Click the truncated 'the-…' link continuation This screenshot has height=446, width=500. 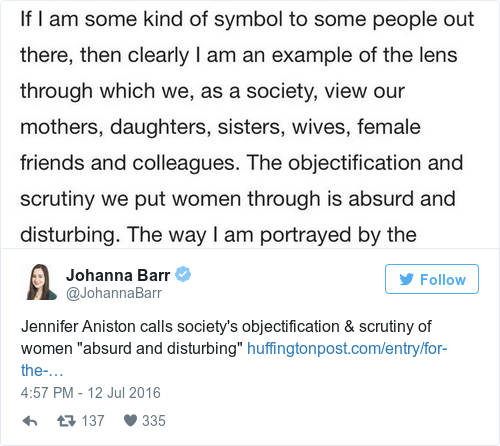click(42, 371)
